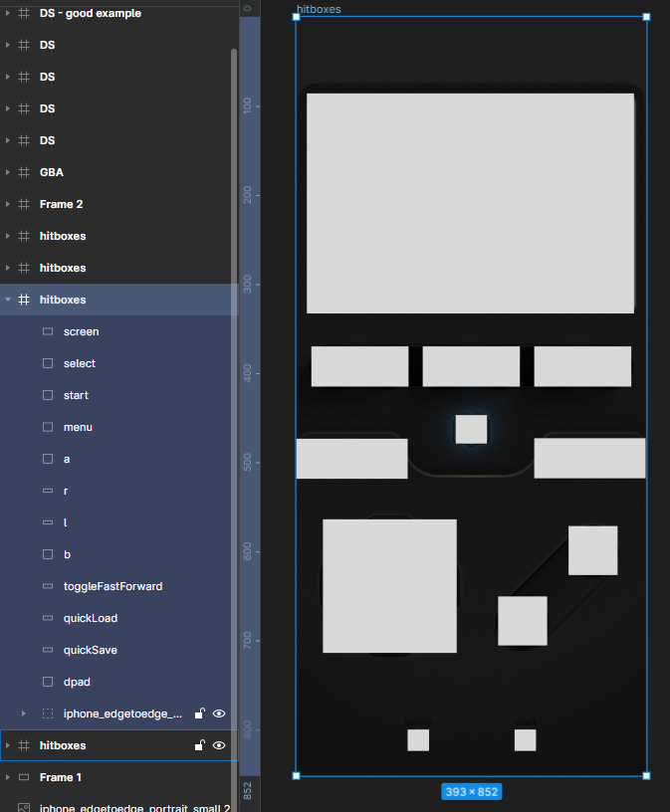Screen dimensions: 670x812
Task: Select the glowing menu square on the canvas
Action: [x=471, y=429]
